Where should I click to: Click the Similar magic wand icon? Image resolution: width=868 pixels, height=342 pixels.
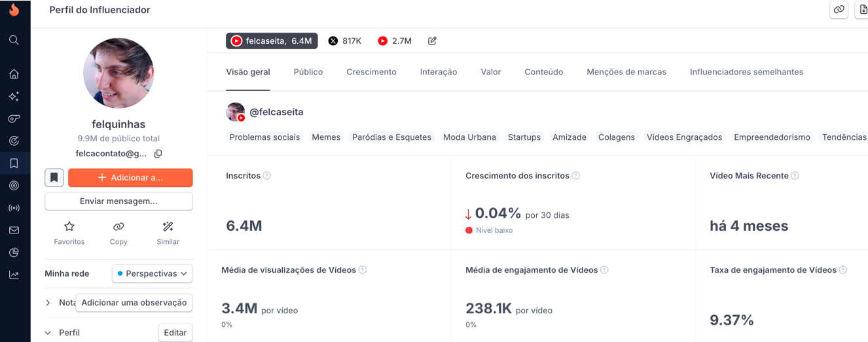coord(168,227)
